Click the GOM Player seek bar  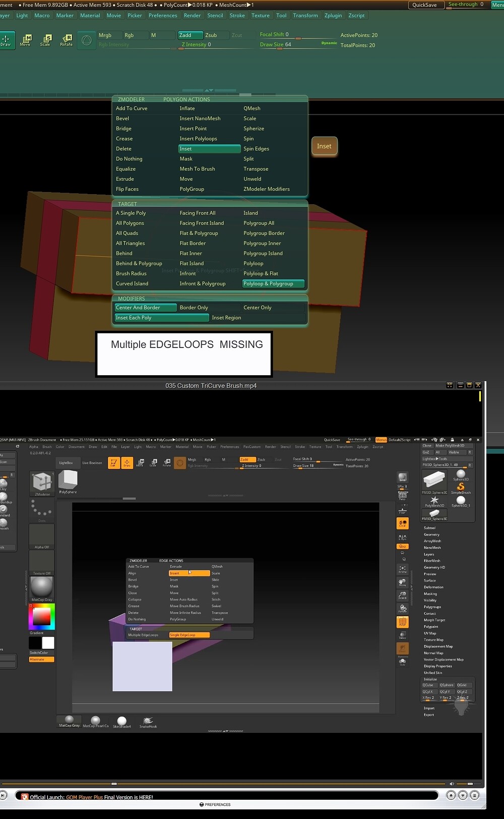[224, 784]
